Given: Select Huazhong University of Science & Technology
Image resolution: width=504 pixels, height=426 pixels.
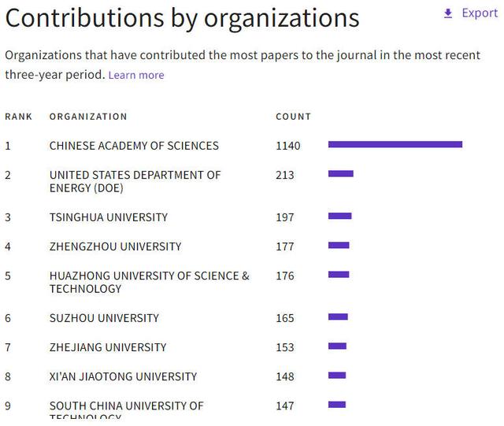Looking at the screenshot, I should [x=149, y=282].
